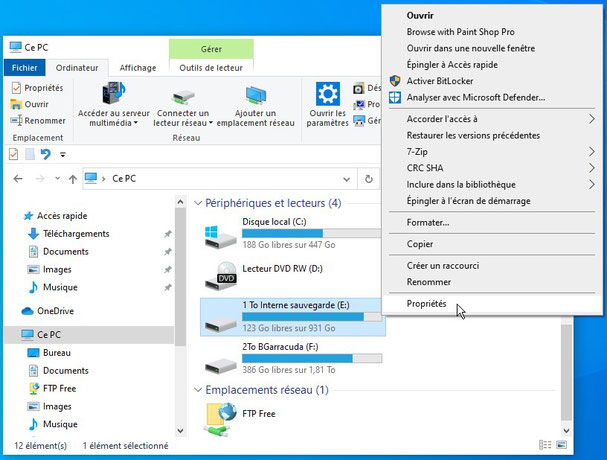Click the Ordinateur ribbon tab
This screenshot has width=607, height=460.
[77, 68]
